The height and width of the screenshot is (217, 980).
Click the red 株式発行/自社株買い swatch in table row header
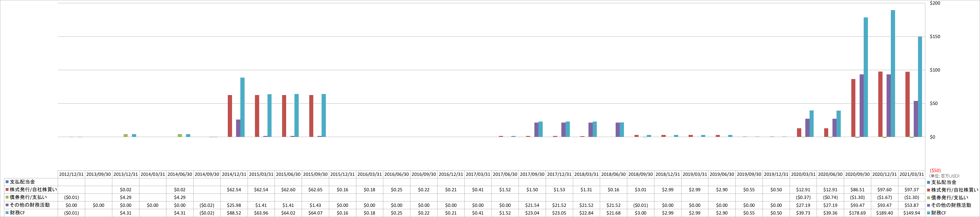(x=7, y=190)
